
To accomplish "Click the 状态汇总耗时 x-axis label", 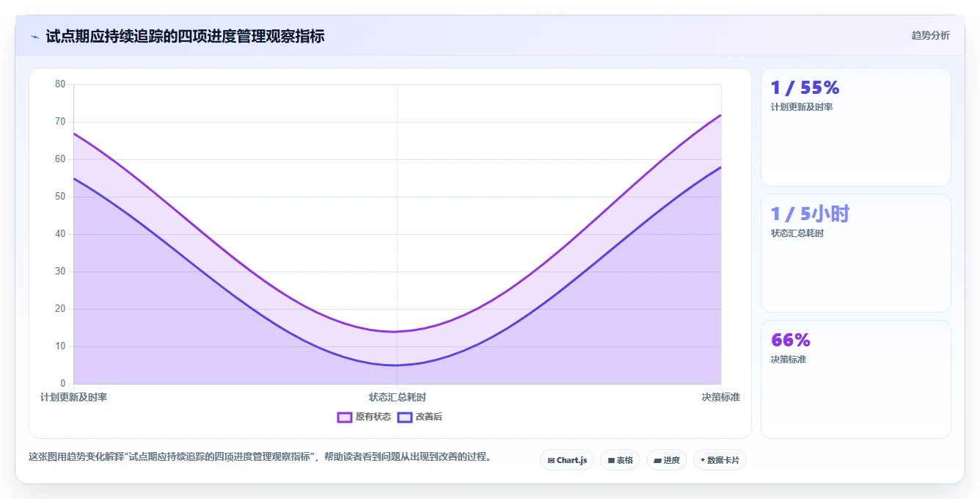I will click(397, 397).
